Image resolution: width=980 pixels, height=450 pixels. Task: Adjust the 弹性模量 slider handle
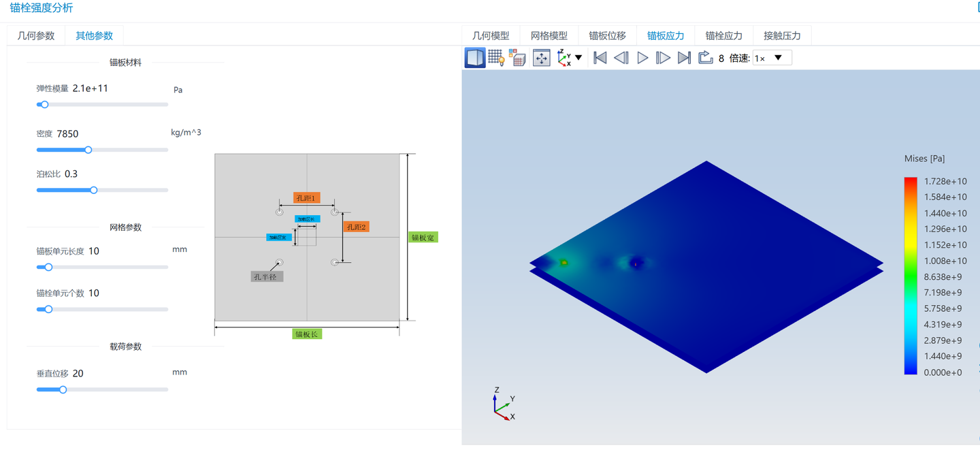click(x=44, y=104)
